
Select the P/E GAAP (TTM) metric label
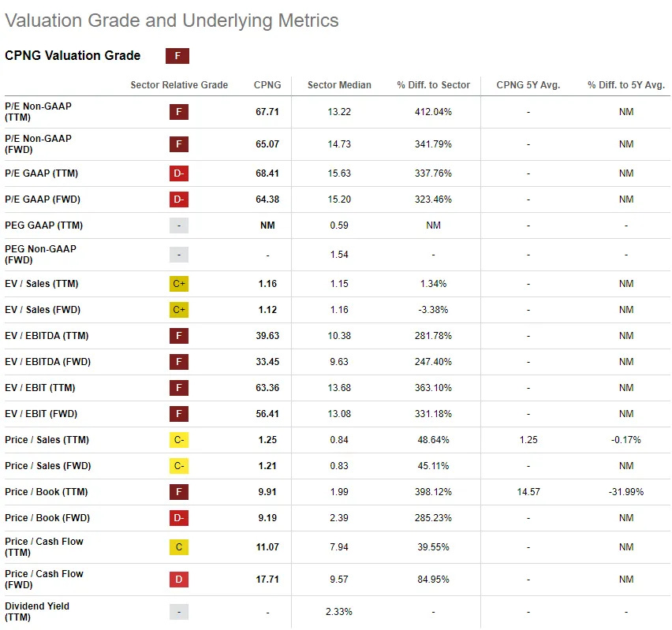point(42,173)
